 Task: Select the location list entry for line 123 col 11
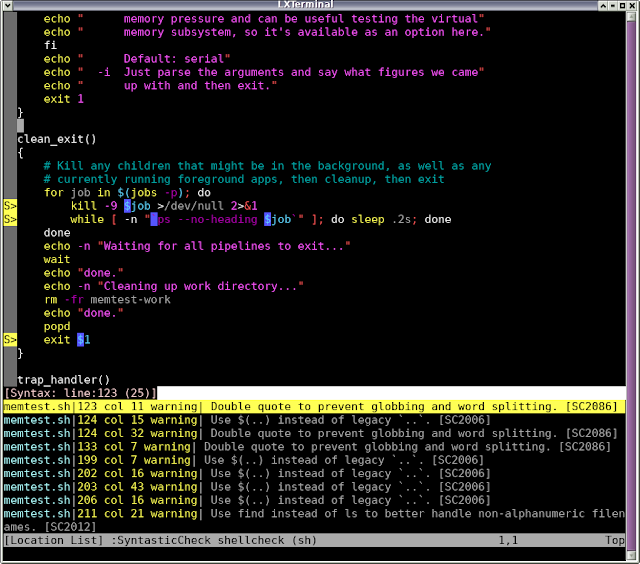pyautogui.click(x=314, y=406)
